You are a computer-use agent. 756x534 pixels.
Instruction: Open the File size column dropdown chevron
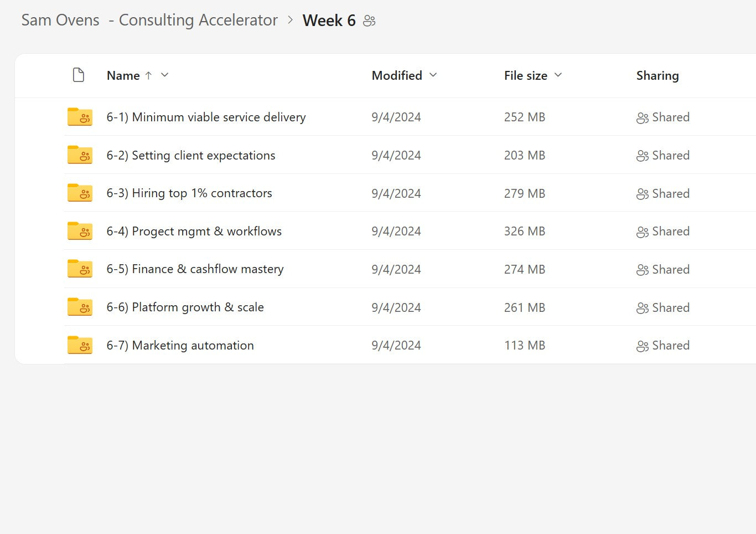(558, 75)
